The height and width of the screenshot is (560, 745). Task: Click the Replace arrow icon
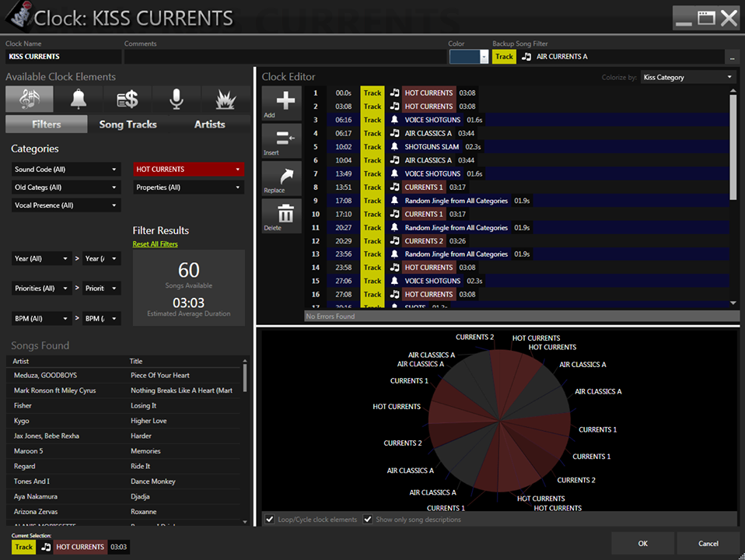point(282,178)
